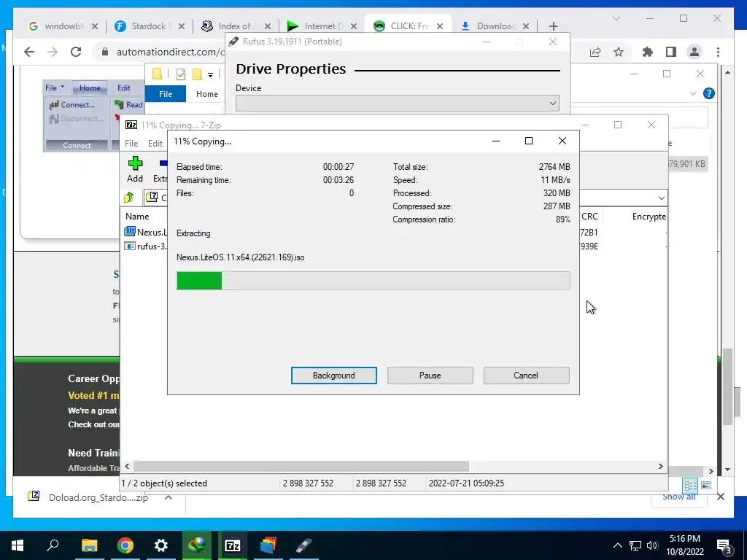Select the Explorer Home ribbon tab
The image size is (747, 560).
(206, 94)
